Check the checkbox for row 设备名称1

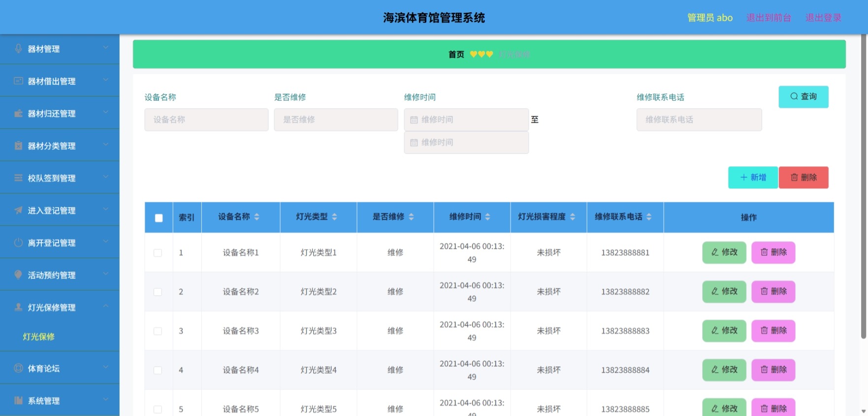tap(158, 253)
